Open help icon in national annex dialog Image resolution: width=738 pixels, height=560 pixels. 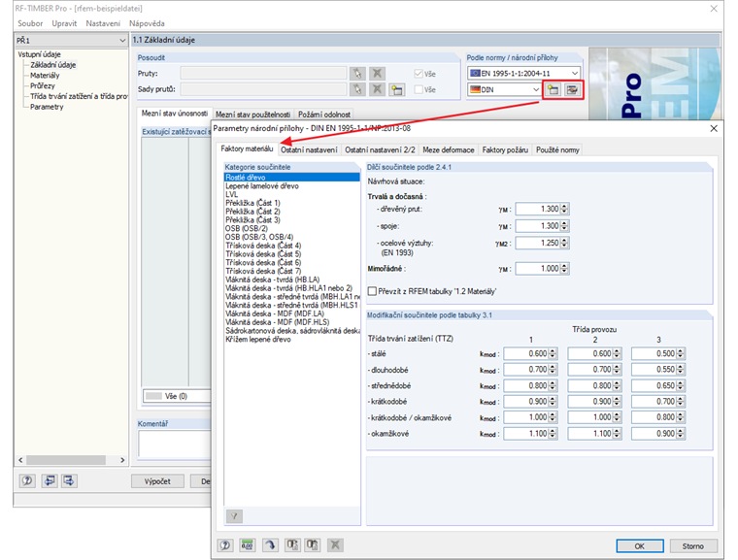(x=225, y=545)
